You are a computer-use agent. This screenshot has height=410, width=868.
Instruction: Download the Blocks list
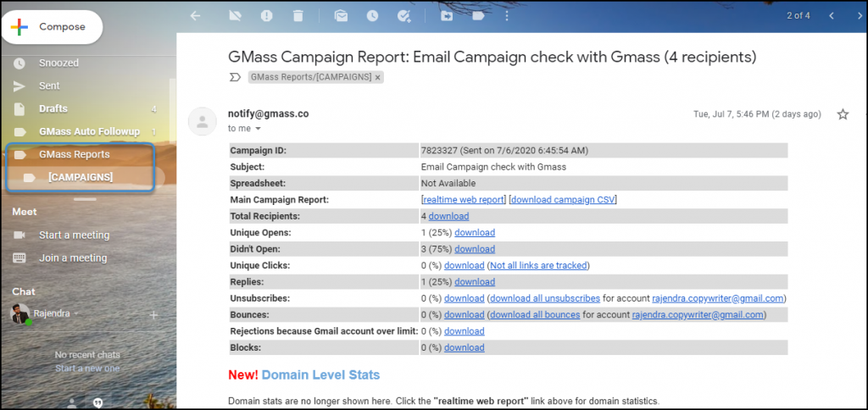click(465, 347)
